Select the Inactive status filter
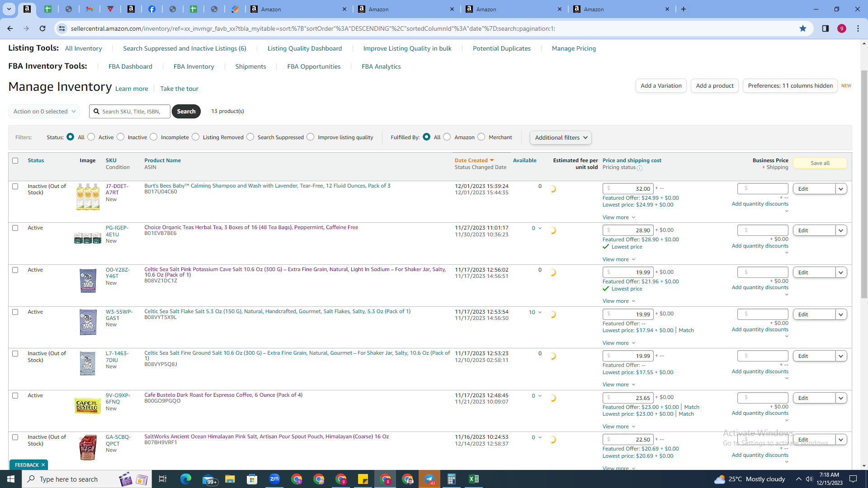This screenshot has width=868, height=488. (x=121, y=137)
